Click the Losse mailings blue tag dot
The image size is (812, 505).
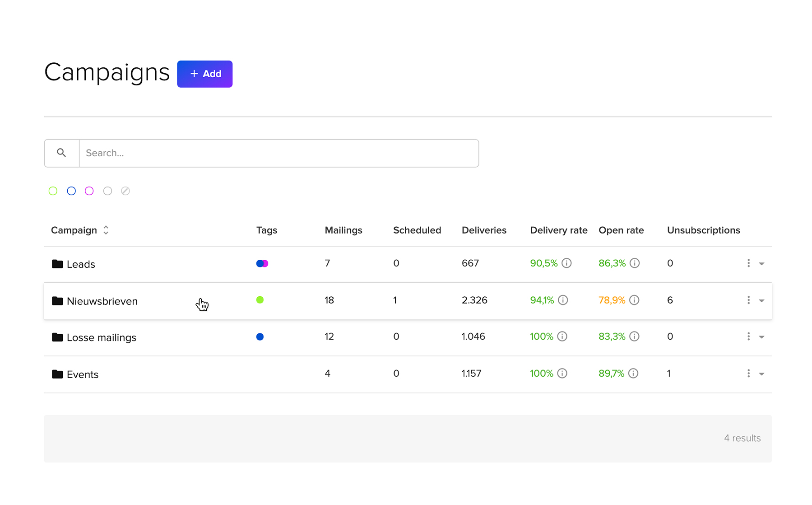[x=260, y=337]
